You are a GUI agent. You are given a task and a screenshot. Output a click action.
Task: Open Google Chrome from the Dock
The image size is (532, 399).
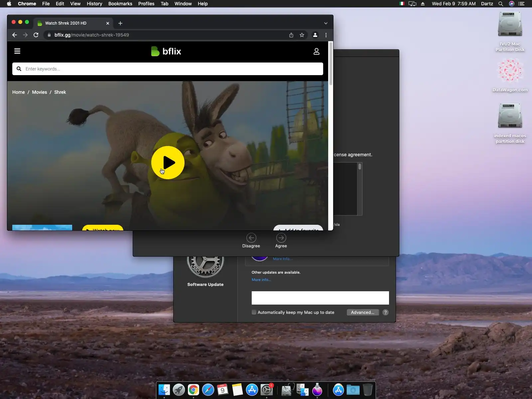point(194,390)
